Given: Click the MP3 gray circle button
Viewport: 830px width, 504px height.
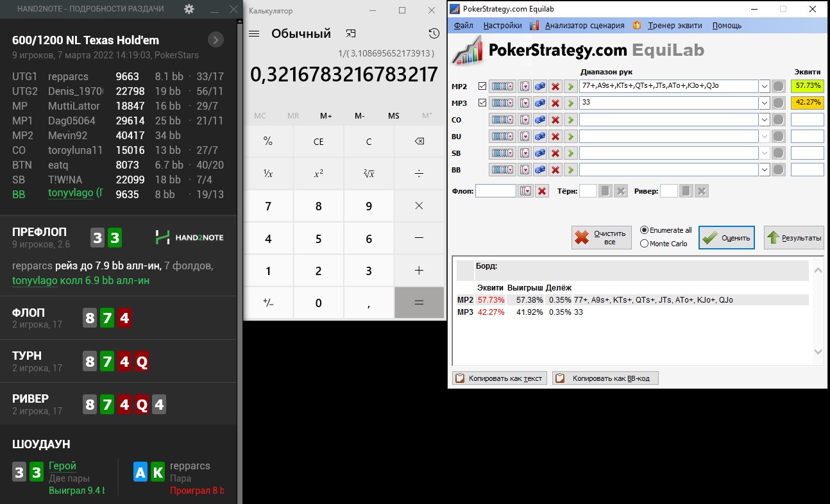Looking at the screenshot, I should coord(778,103).
